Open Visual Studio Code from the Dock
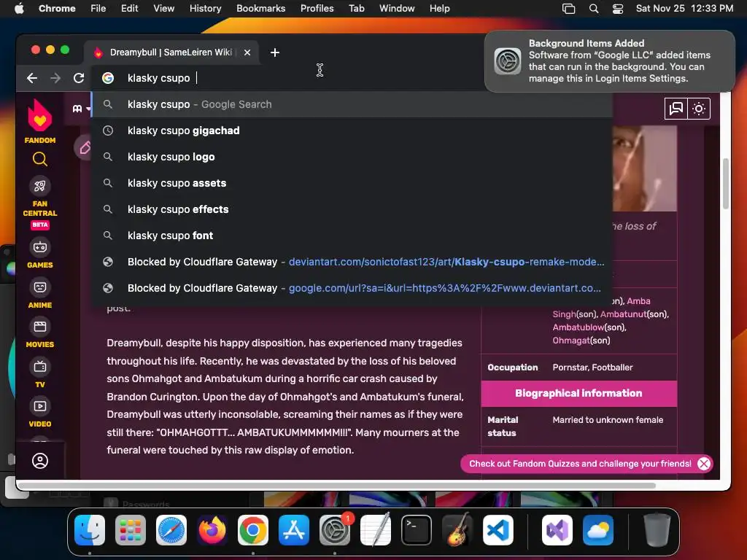Viewport: 747px width, 560px height. click(498, 530)
